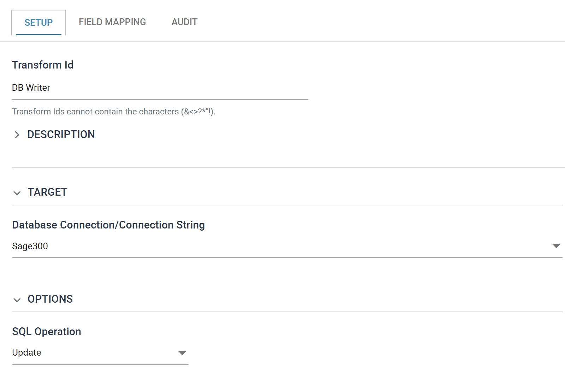Open the Sage300 database connection dropdown
565x392 pixels.
pos(287,246)
